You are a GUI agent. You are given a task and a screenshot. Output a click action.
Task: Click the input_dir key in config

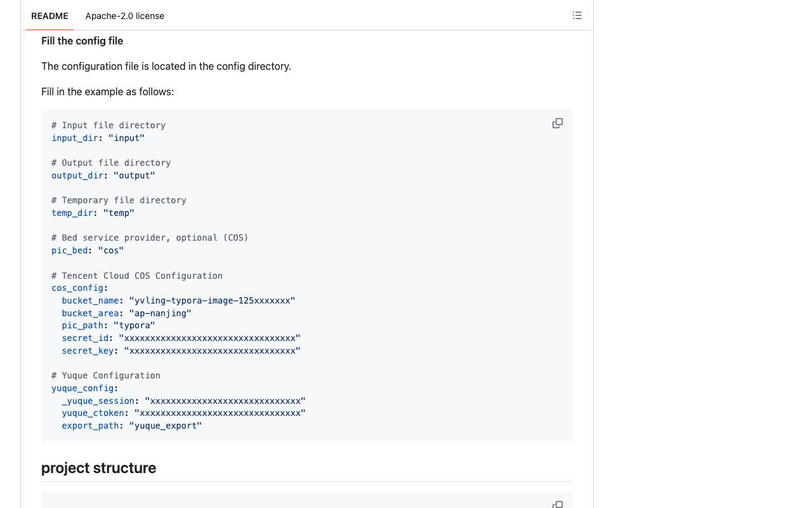(x=75, y=138)
